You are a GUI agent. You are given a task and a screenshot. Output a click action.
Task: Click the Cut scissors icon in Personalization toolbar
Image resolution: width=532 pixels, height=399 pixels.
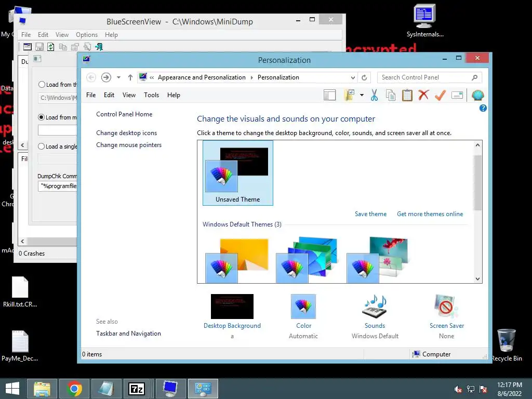point(374,96)
